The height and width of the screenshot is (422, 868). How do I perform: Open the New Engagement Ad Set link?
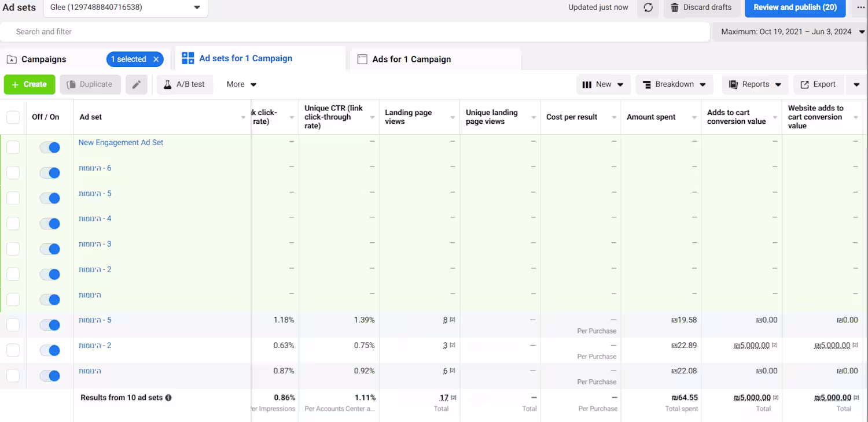pos(121,142)
